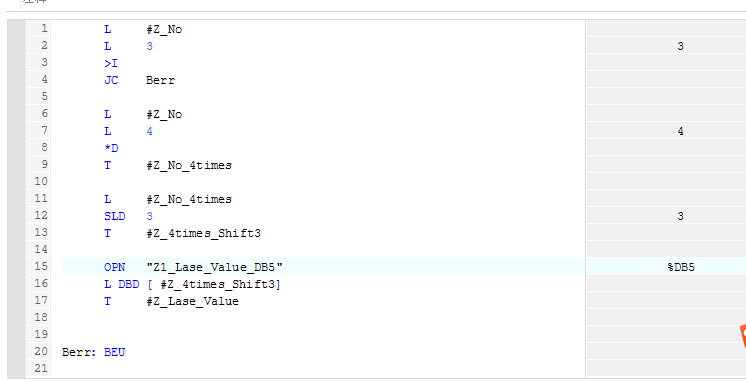Image resolution: width=746 pixels, height=381 pixels.
Task: Click the Berr jump target on line 4
Action: tap(160, 80)
